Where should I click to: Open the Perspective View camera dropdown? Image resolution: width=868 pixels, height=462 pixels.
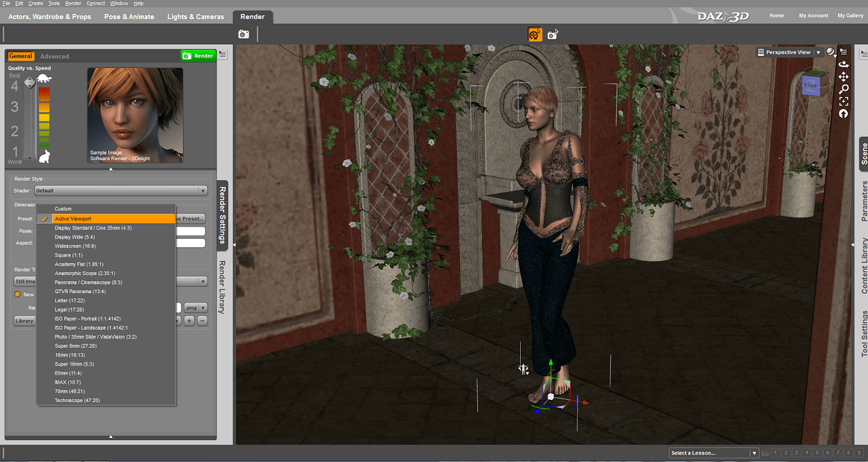coord(789,52)
